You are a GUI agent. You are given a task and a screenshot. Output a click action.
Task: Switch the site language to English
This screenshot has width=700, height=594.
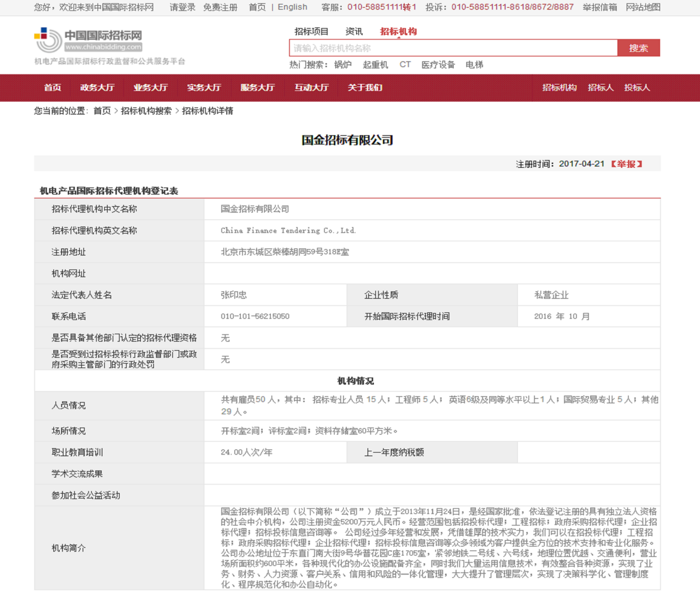(293, 7)
